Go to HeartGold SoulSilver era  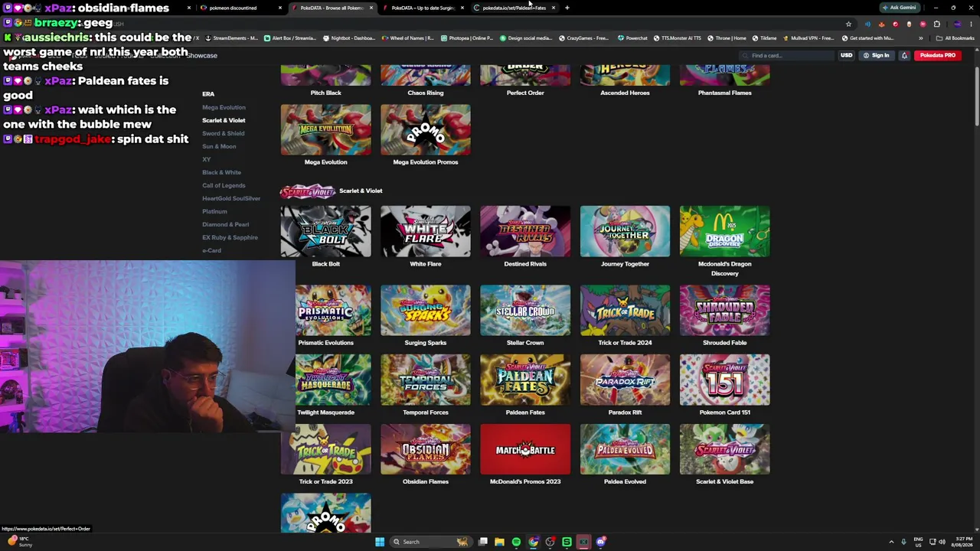click(231, 198)
